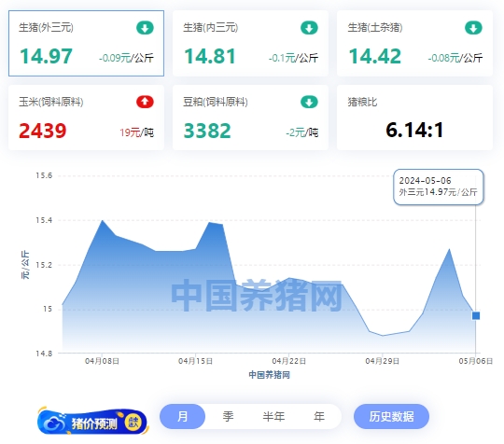Click the red up-arrow icon on the 玉米 card
504x444 pixels.
point(145,102)
